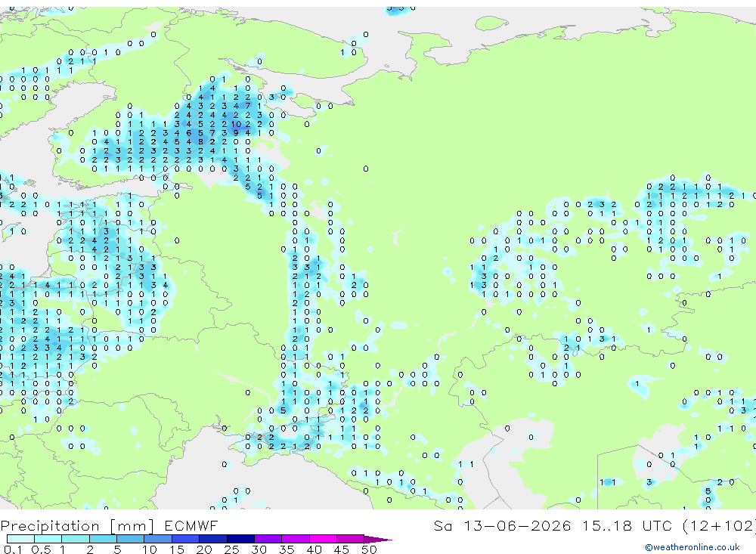
Task: Click the '2' legend scale label
Action: click(90, 549)
